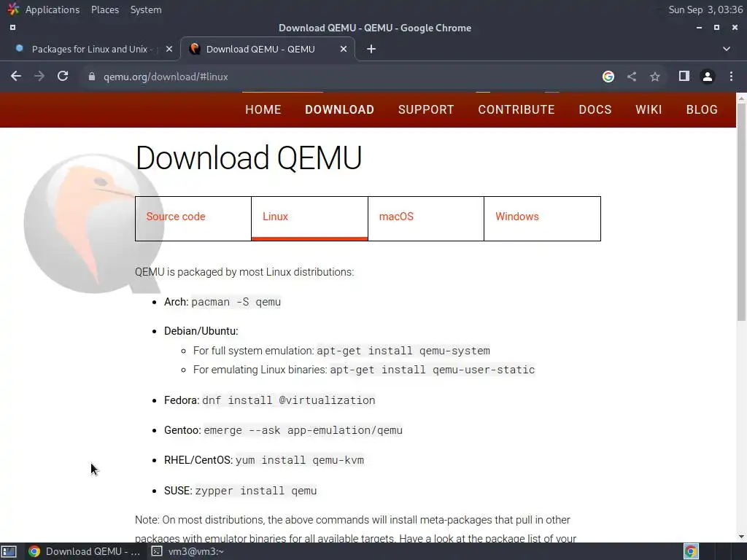Open the BLOG navigation link
This screenshot has width=747, height=560.
pyautogui.click(x=702, y=109)
